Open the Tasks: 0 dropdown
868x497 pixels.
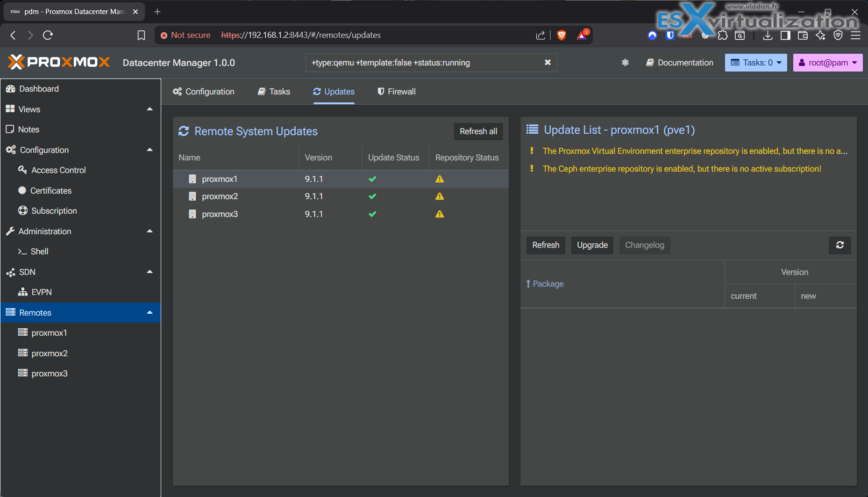point(755,63)
